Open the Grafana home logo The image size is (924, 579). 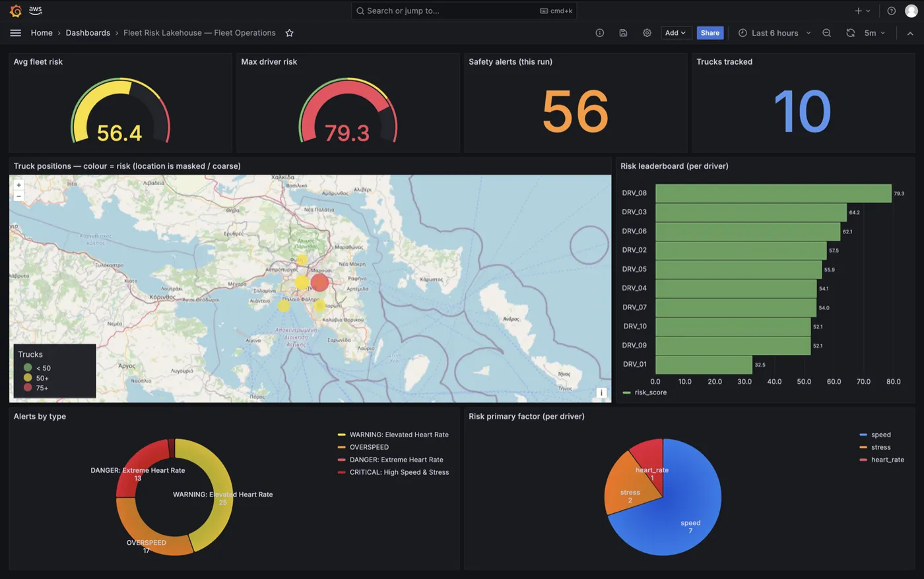(15, 11)
